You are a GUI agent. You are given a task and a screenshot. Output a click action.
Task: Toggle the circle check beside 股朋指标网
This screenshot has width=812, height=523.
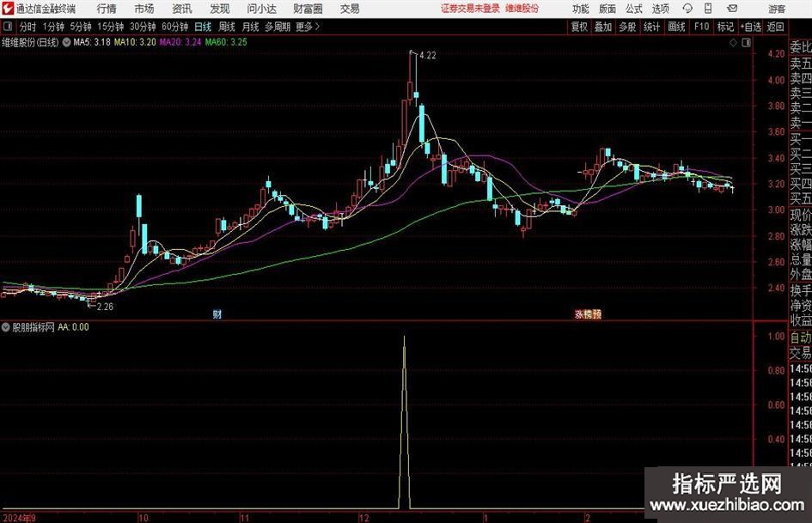[6, 327]
